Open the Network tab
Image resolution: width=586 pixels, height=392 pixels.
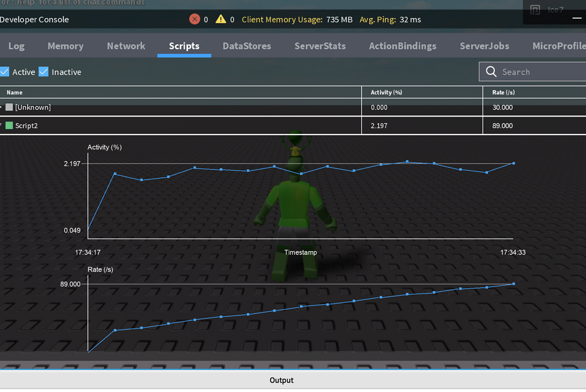(126, 46)
